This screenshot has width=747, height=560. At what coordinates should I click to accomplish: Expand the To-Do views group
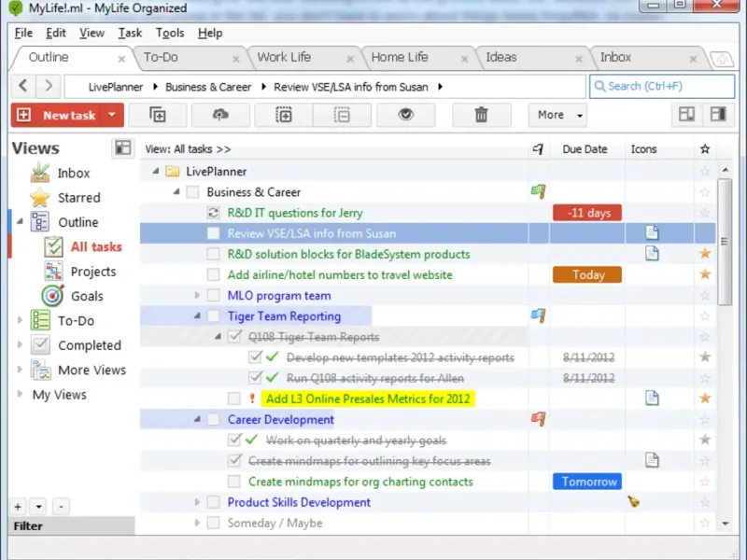(x=20, y=320)
